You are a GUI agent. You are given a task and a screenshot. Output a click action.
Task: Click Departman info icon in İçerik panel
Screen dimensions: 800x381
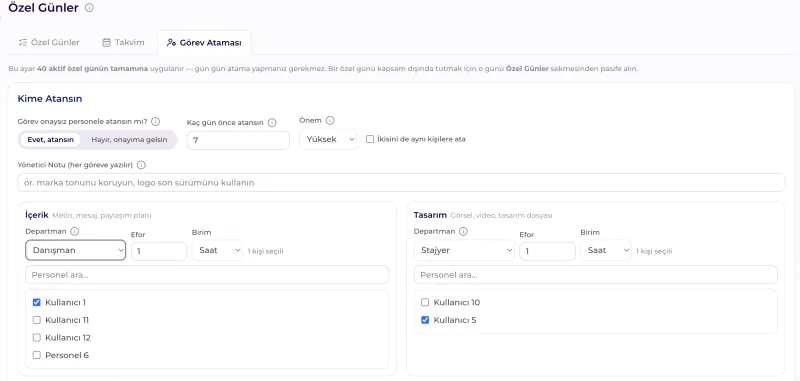point(74,231)
